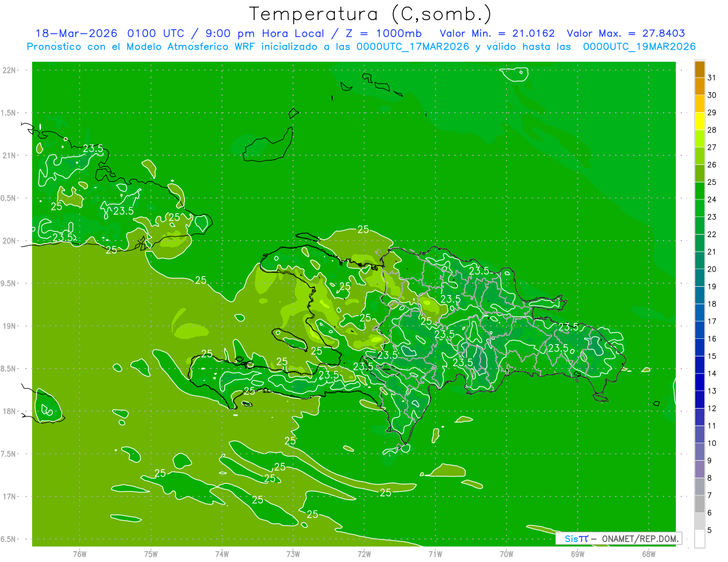The image size is (728, 562).
Task: Click the 1.5N latitude axis label
Action: coord(10,113)
